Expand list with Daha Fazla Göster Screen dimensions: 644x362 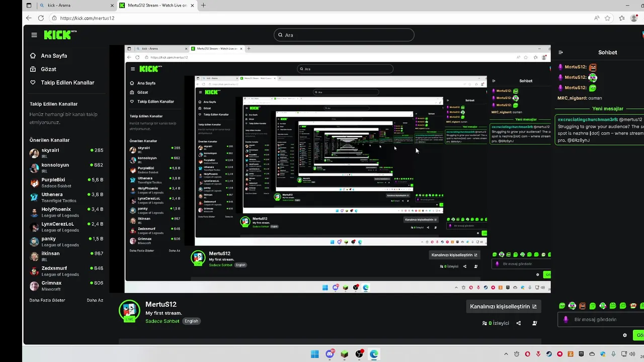coord(47,300)
